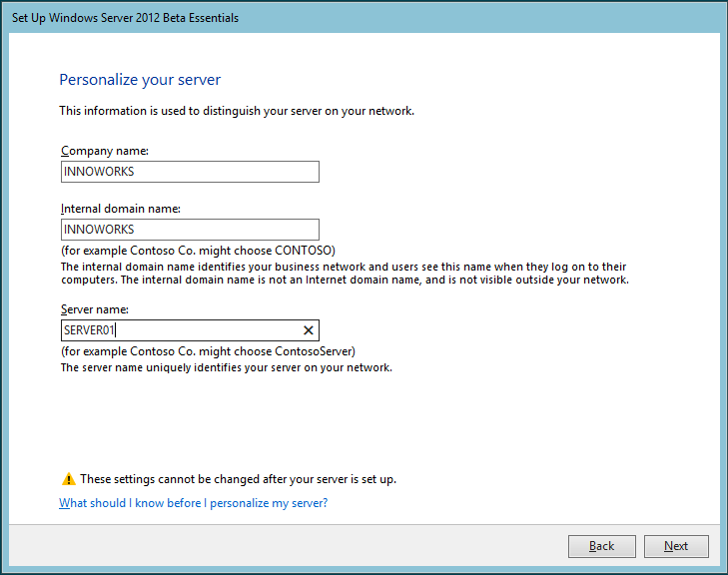Click 'This information is used to distinguish' text
The image size is (728, 575).
click(237, 111)
